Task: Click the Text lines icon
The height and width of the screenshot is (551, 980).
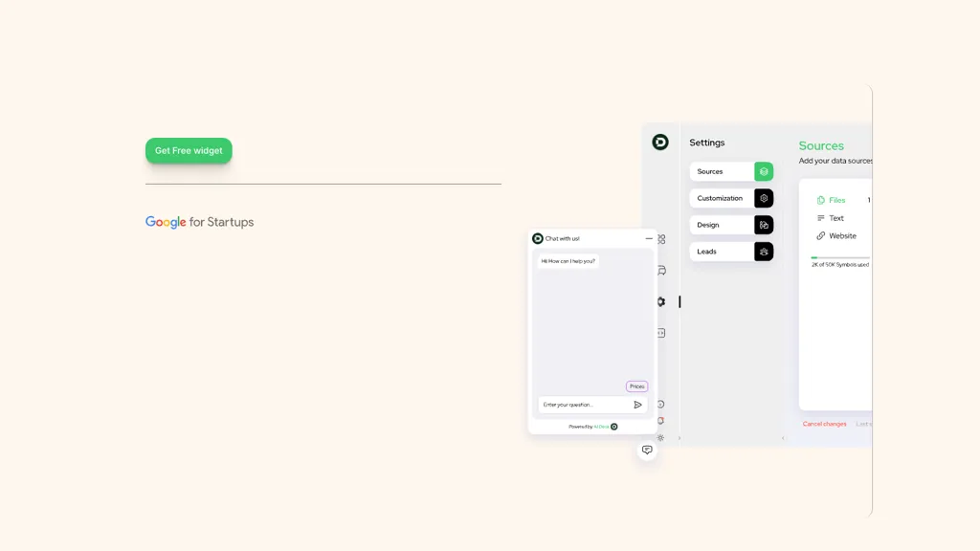Action: pos(820,218)
